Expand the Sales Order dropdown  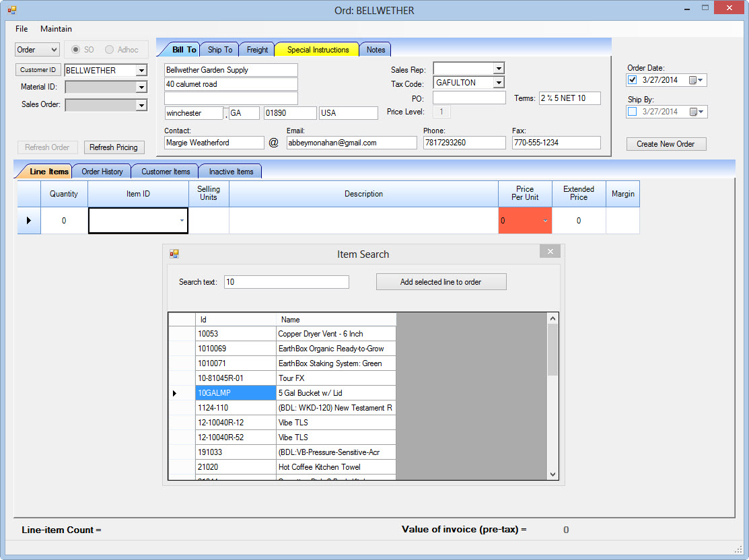[x=141, y=105]
